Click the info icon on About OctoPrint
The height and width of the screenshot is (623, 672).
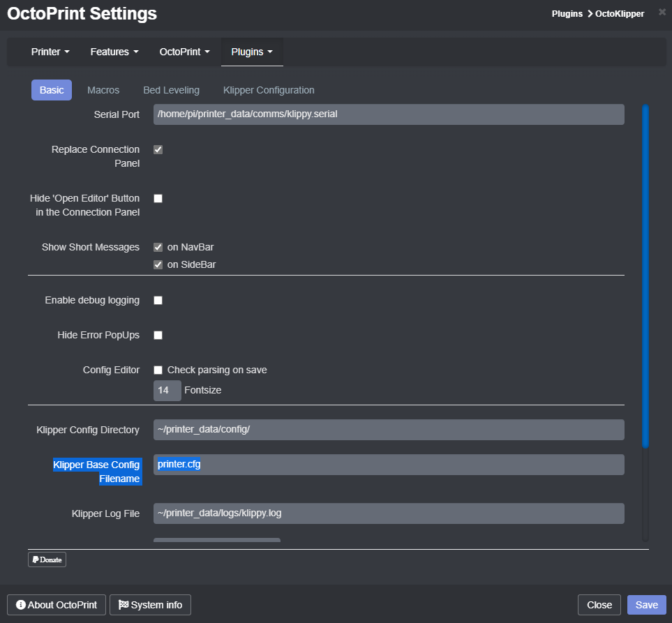click(x=21, y=605)
